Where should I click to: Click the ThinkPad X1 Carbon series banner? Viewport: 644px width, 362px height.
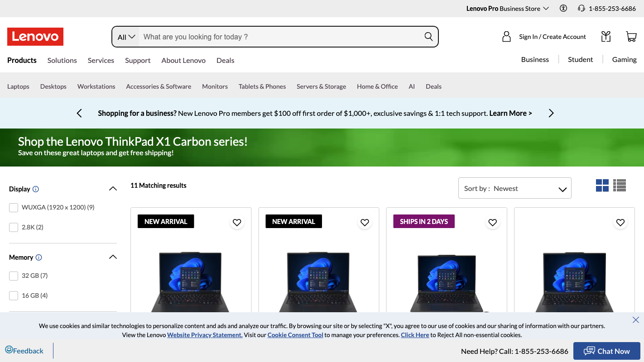[322, 148]
